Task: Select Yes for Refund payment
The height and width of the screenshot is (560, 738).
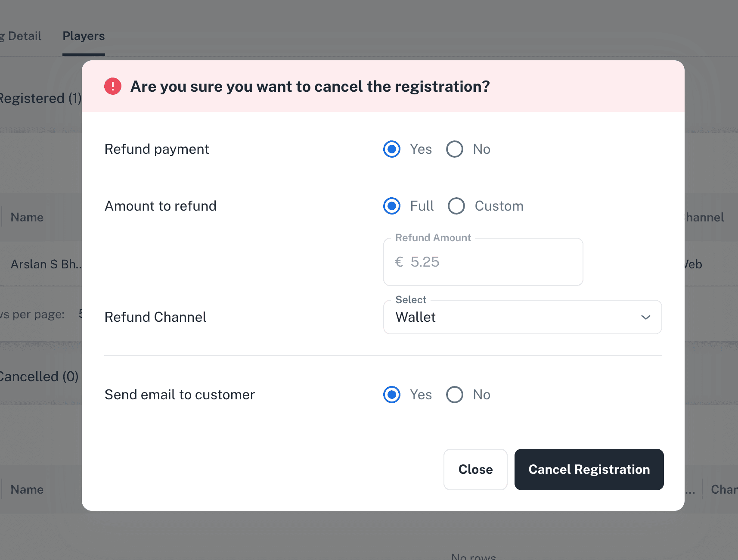Action: 392,149
